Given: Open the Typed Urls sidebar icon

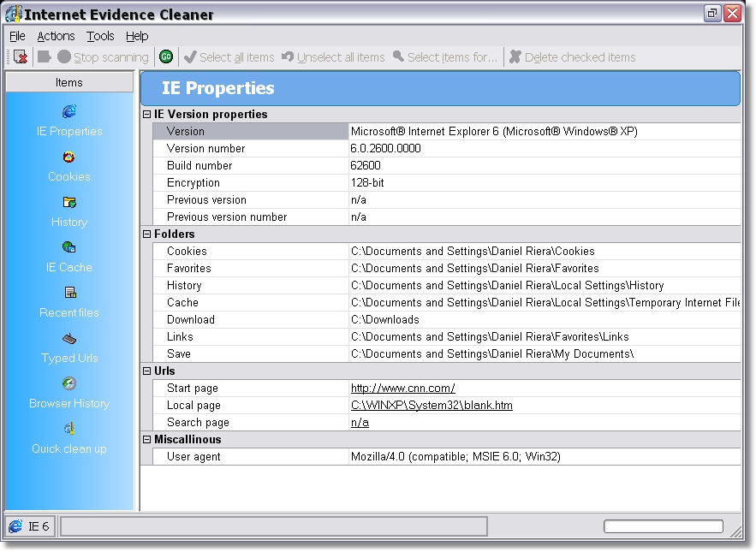Looking at the screenshot, I should coord(69,338).
